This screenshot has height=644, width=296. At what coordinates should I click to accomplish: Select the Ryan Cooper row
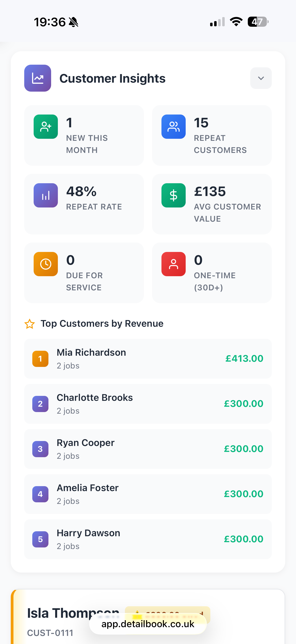tap(148, 449)
